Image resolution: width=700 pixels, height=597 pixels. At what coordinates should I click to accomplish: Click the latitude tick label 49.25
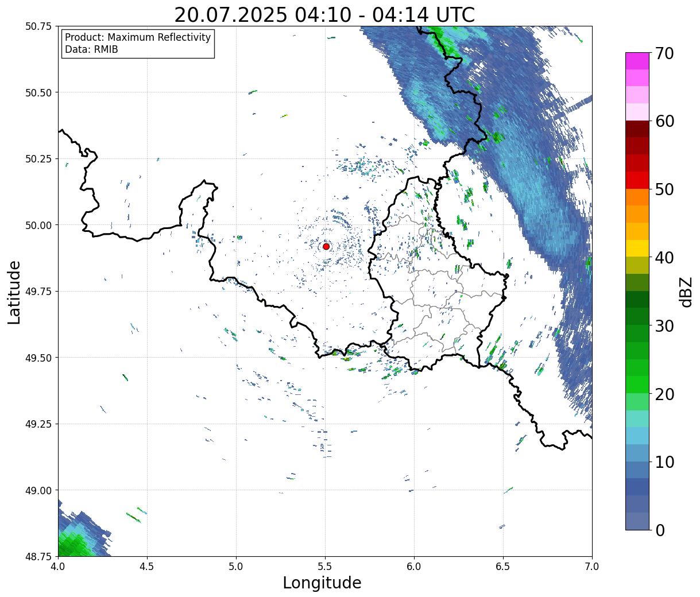(38, 424)
